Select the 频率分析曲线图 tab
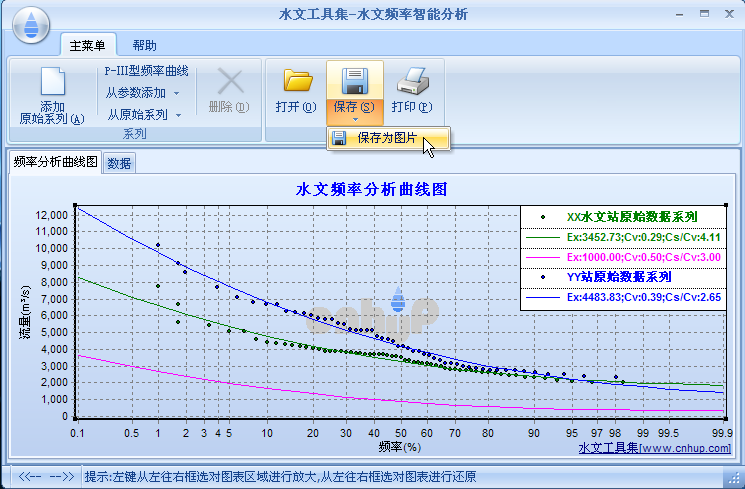 [x=56, y=162]
